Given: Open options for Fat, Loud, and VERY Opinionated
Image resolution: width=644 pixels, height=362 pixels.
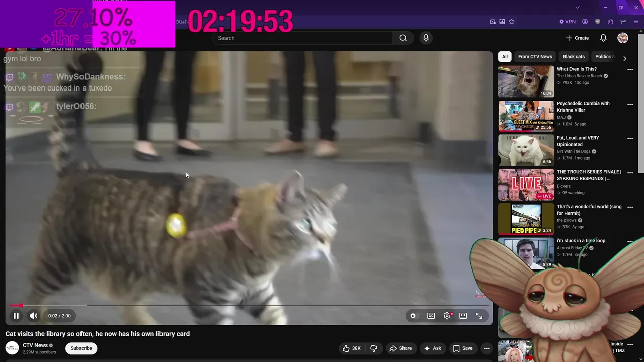Looking at the screenshot, I should 630,138.
